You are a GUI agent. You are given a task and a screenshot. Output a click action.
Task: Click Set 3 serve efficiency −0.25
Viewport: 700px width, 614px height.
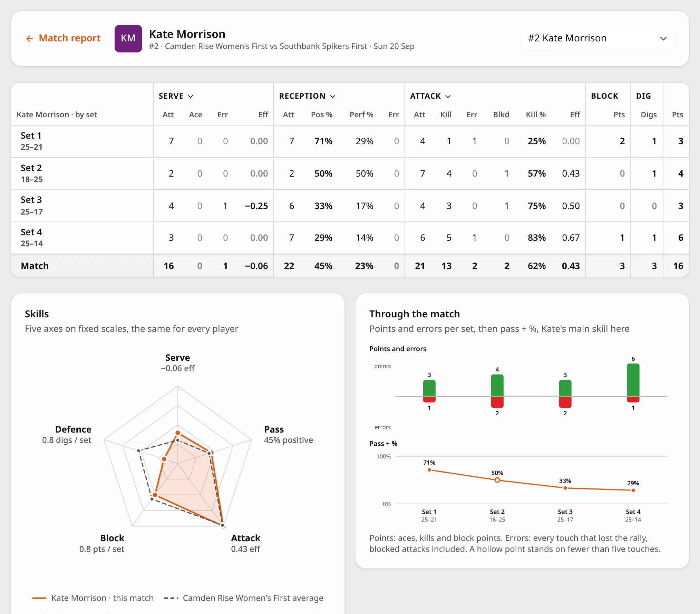(x=256, y=206)
